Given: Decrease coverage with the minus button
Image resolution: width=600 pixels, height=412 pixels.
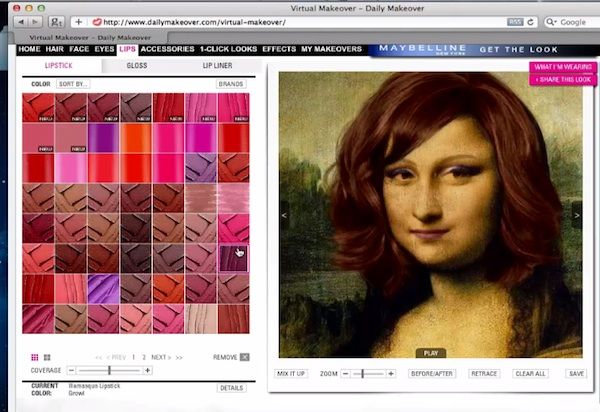Looking at the screenshot, I should click(x=71, y=370).
